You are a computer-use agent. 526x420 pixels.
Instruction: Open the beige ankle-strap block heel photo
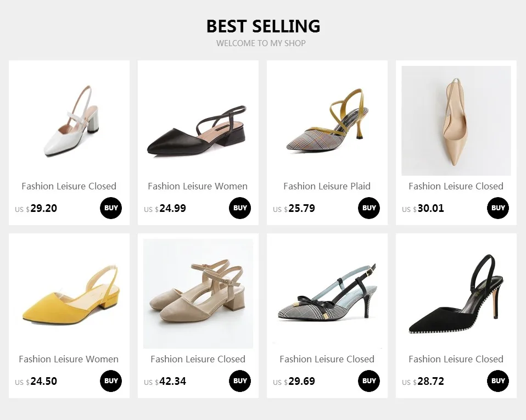(x=198, y=294)
